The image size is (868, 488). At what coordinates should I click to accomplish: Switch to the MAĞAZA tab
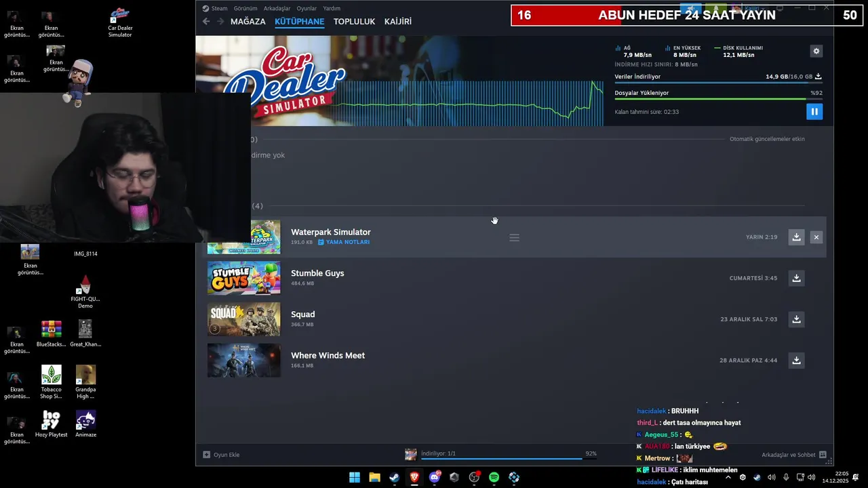[248, 22]
